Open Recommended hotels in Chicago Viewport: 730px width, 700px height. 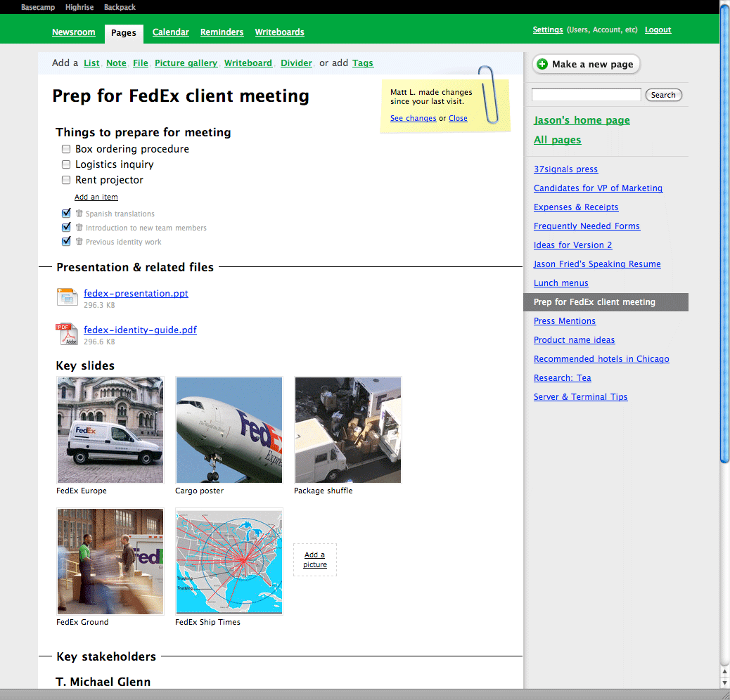click(601, 359)
